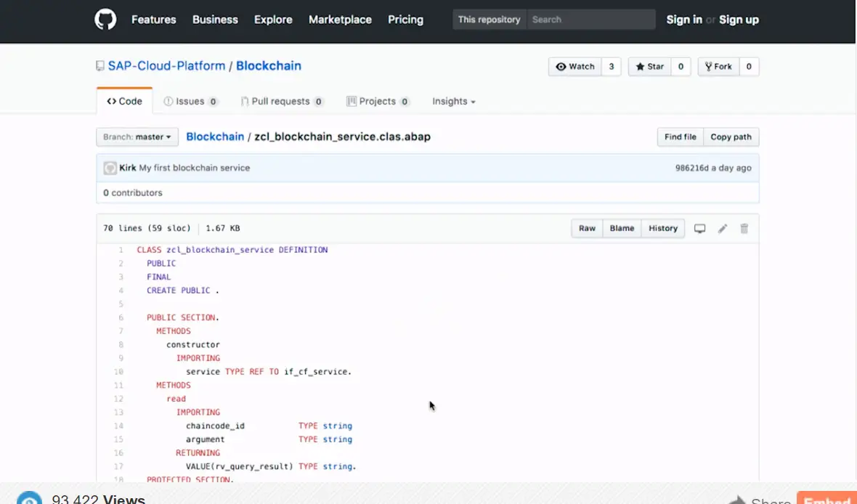
Task: Click the '0 contributors' text
Action: click(133, 193)
